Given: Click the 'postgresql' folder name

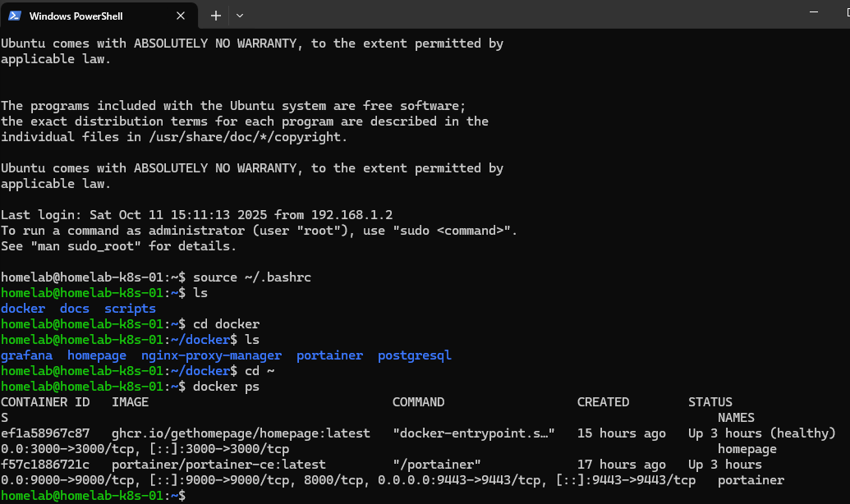Looking at the screenshot, I should click(x=414, y=355).
